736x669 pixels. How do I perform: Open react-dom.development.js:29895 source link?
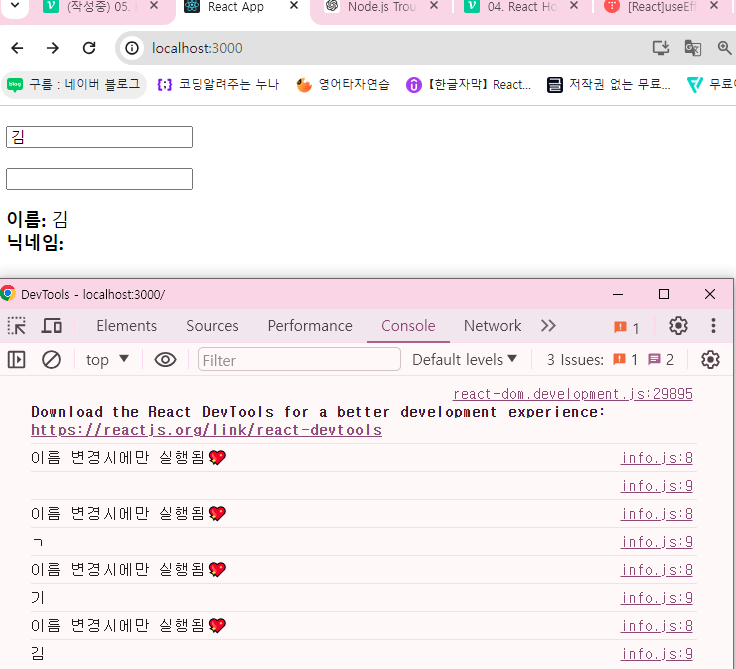click(x=573, y=394)
